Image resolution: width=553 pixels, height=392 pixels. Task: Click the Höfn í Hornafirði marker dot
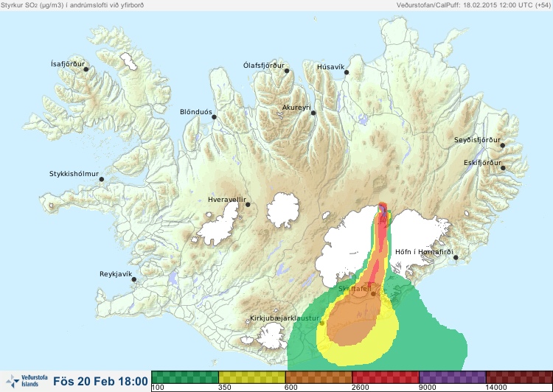456,258
